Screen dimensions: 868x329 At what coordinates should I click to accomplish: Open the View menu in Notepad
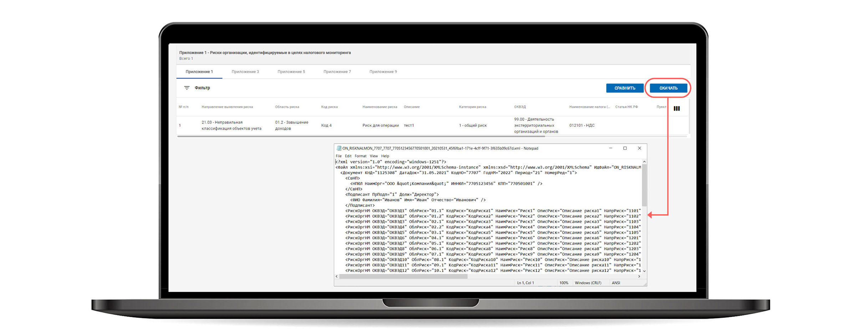pos(374,156)
